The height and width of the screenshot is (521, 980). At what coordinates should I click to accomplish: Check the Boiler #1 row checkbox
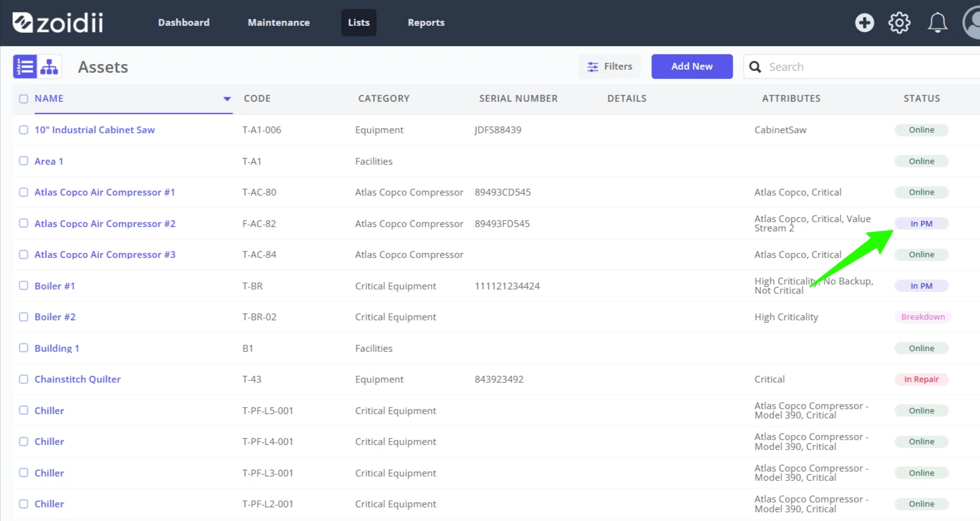[23, 286]
